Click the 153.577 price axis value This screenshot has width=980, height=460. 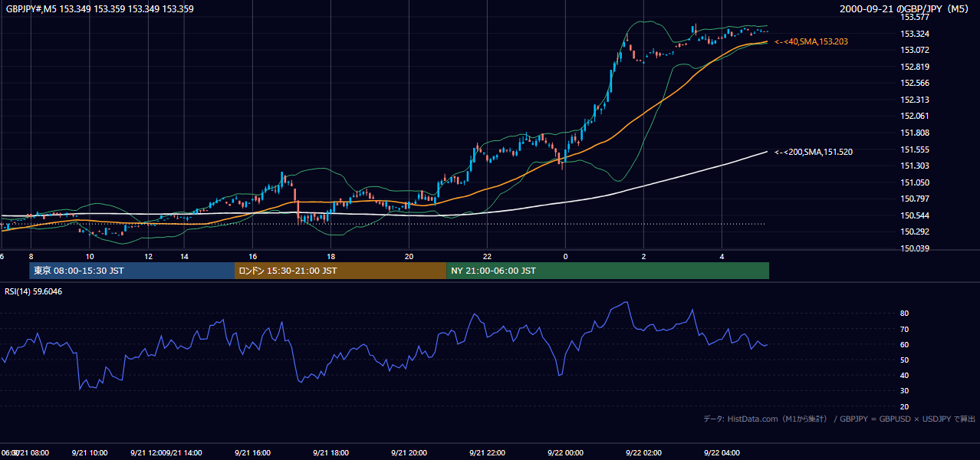tap(915, 17)
